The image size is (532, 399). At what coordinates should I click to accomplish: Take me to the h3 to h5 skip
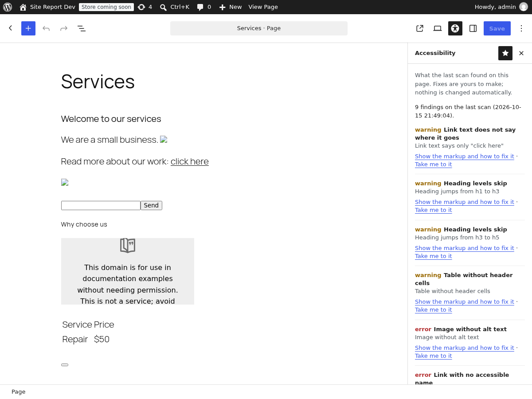[x=434, y=256]
